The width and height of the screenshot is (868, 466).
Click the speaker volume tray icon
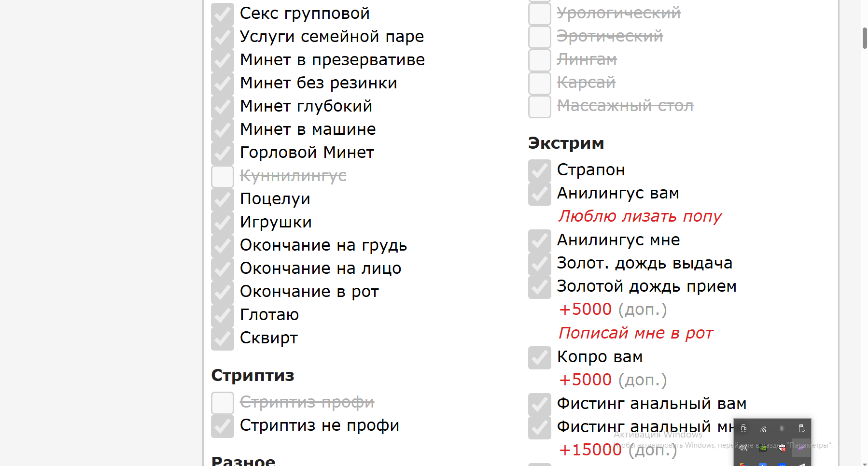(743, 448)
